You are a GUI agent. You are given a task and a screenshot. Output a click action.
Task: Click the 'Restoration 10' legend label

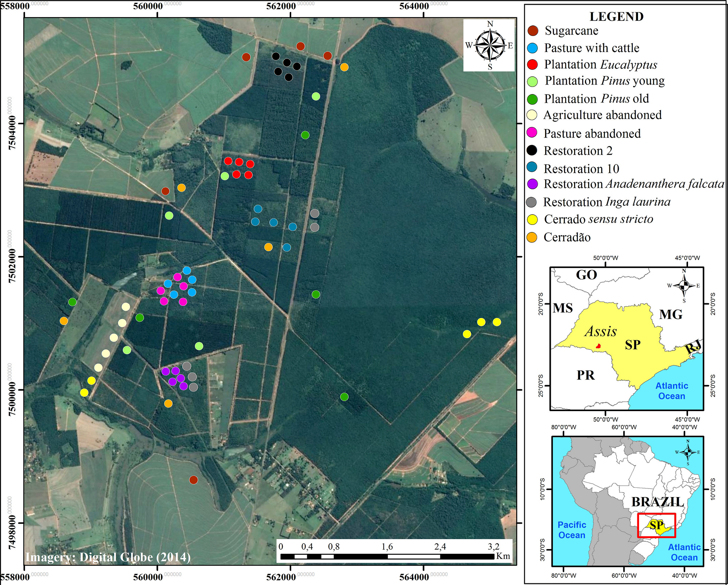(x=581, y=169)
